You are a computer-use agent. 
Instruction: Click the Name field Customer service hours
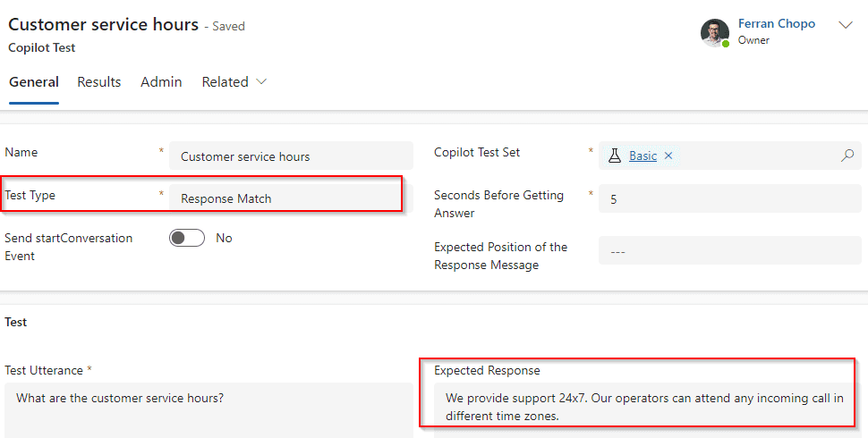click(291, 156)
